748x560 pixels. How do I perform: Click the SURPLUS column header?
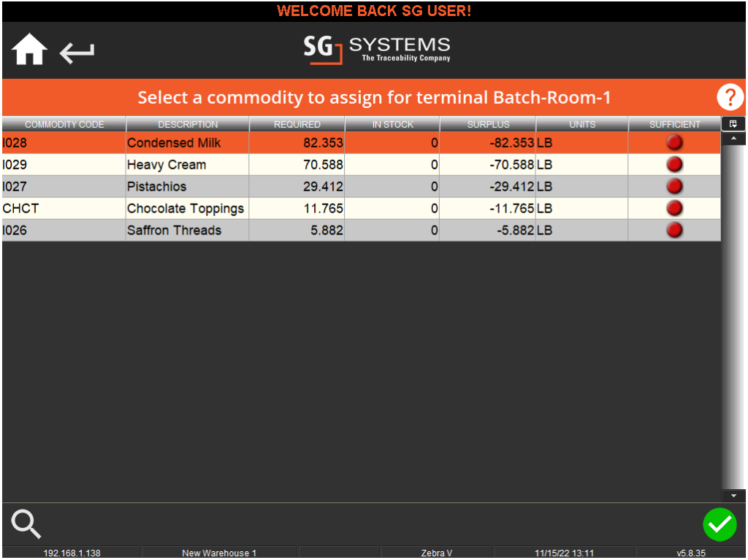pyautogui.click(x=487, y=124)
